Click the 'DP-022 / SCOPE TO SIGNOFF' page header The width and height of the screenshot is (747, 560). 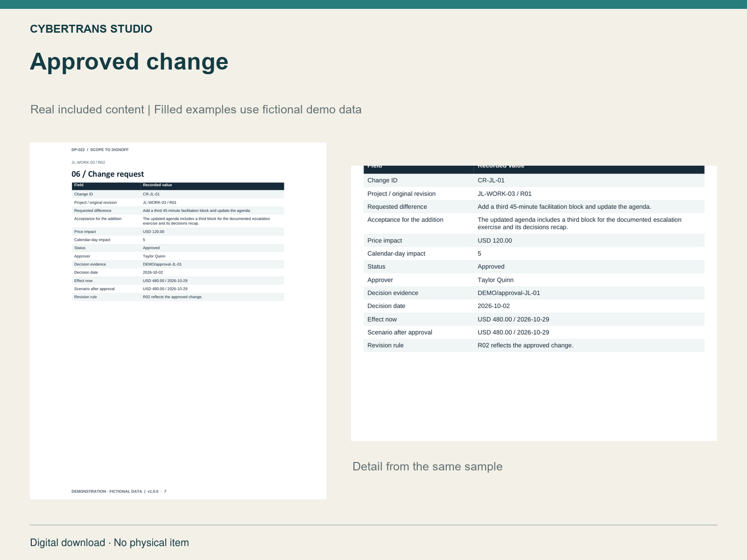(x=100, y=150)
